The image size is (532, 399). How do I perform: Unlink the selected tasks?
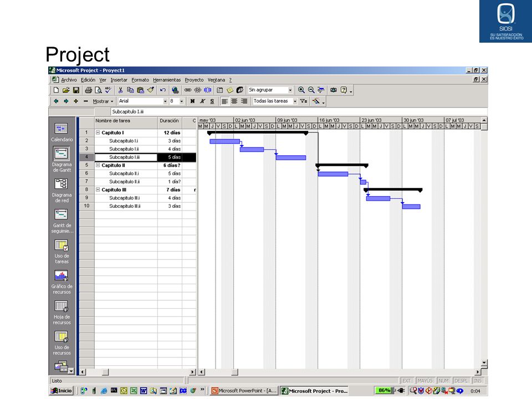[x=197, y=90]
